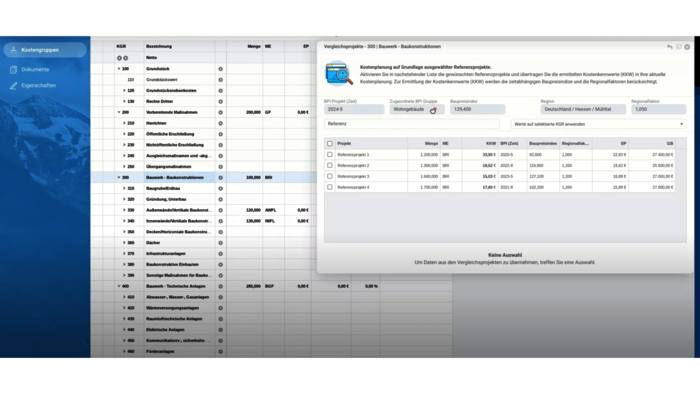The height and width of the screenshot is (394, 700).
Task: Select the 'Abwasser-, Wasser-, Gasanlagen' row
Action: tap(178, 297)
